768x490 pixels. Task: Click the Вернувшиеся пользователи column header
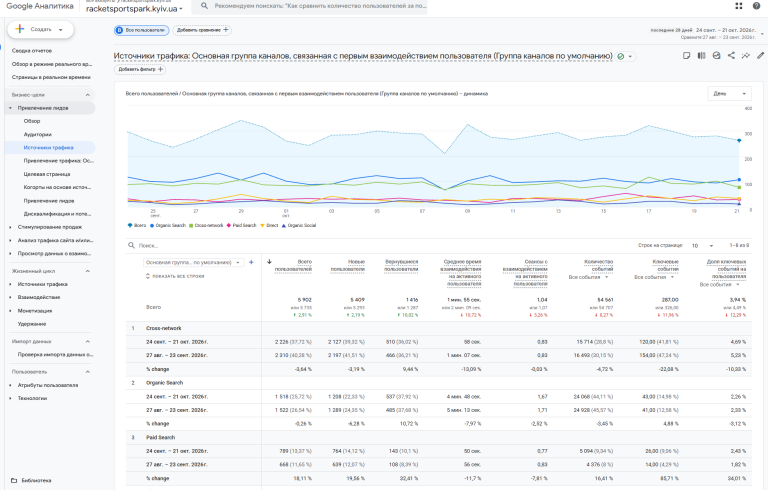click(x=401, y=266)
